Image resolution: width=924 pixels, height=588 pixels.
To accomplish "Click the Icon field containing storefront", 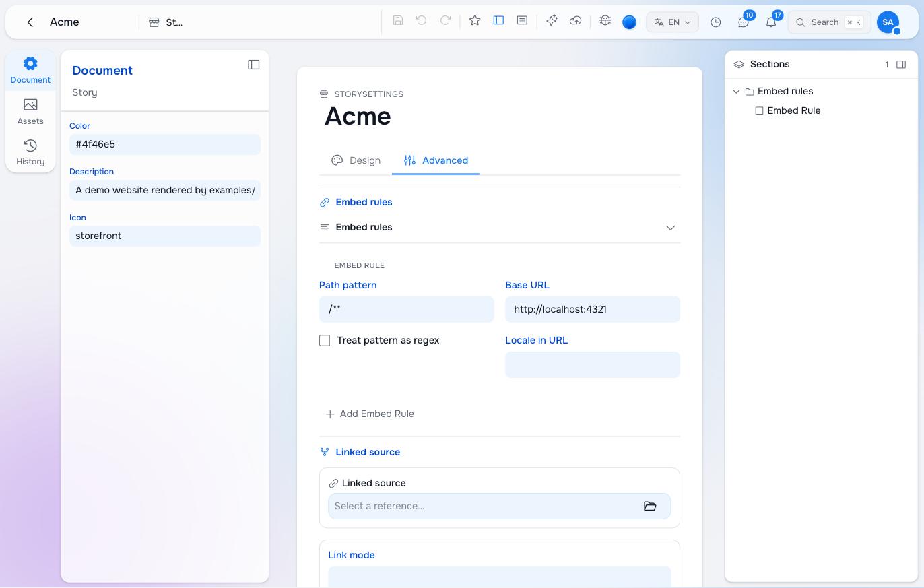I will (x=165, y=236).
